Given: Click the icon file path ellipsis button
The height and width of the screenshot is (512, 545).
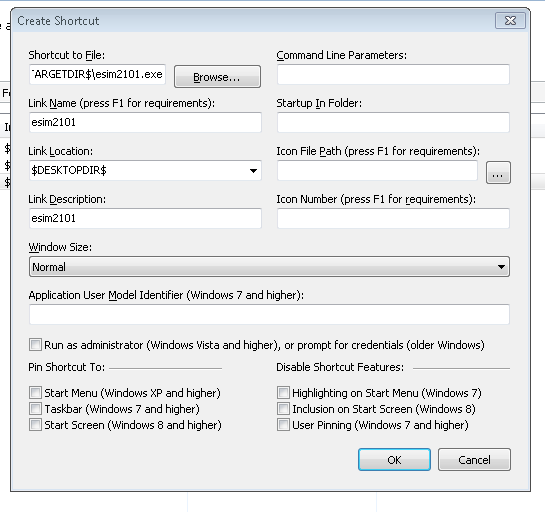Looking at the screenshot, I should [498, 172].
